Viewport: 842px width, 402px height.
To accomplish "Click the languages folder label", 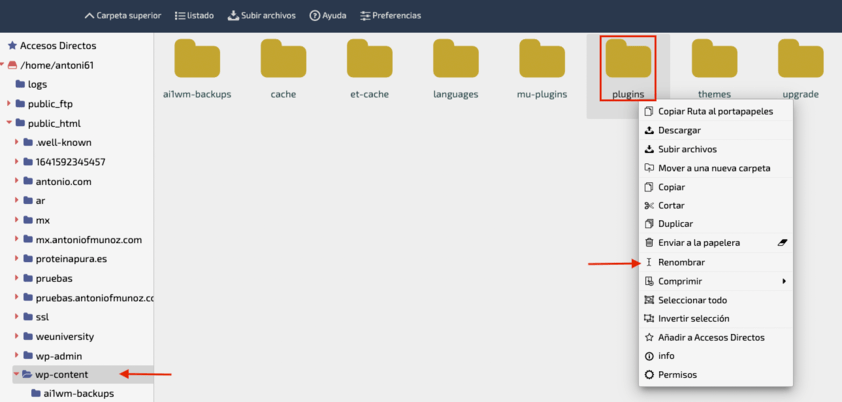I will pyautogui.click(x=456, y=94).
